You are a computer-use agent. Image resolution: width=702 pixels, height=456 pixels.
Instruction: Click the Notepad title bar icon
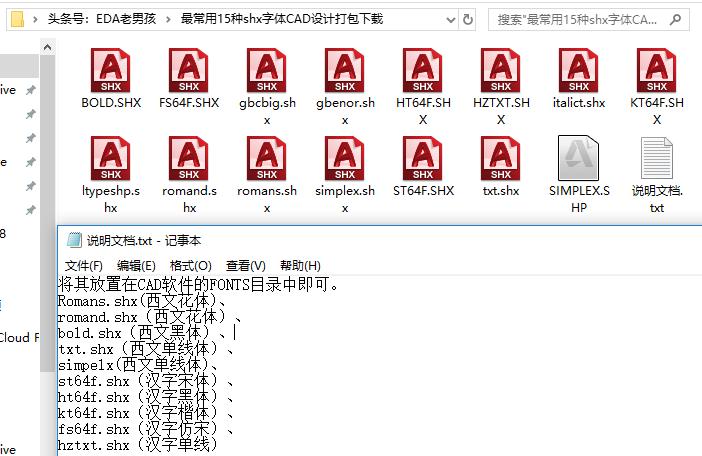coord(74,240)
